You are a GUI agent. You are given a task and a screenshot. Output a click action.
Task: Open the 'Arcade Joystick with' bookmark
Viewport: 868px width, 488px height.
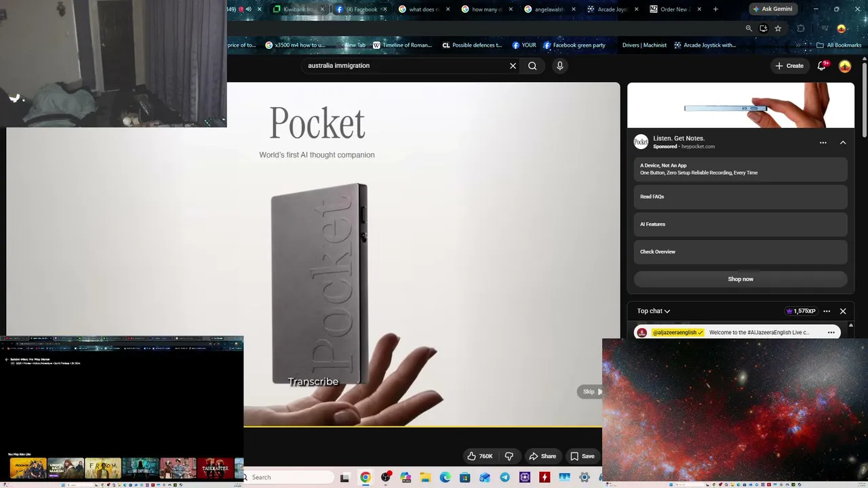pyautogui.click(x=705, y=45)
